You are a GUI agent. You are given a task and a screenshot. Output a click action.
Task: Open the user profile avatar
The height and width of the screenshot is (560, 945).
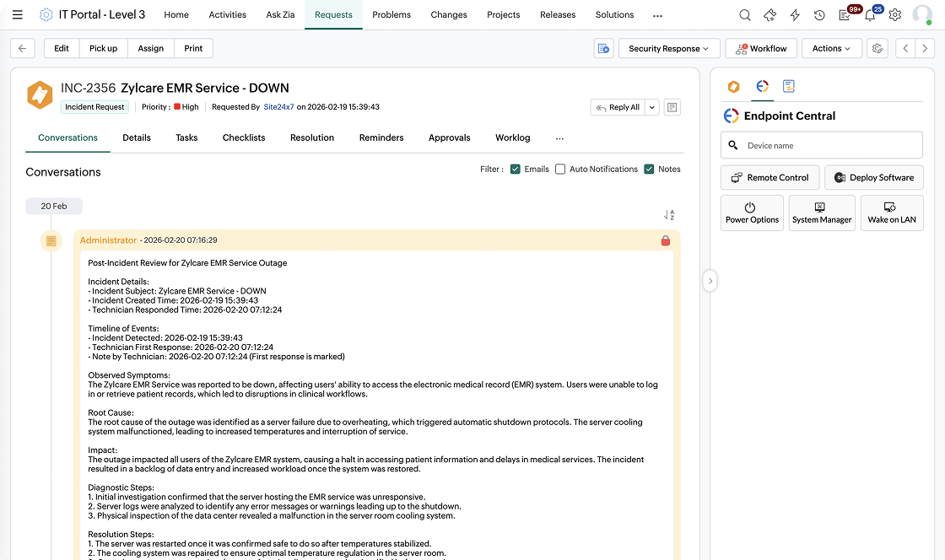click(922, 14)
